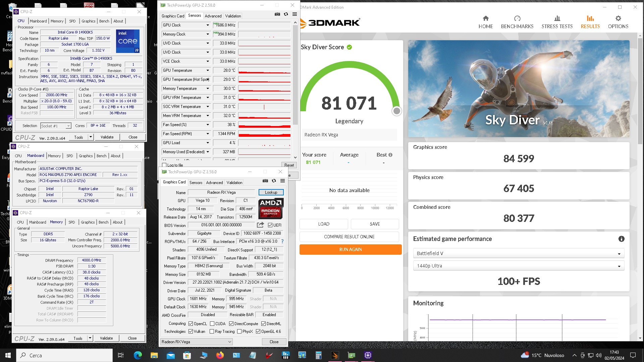
Task: Switch to Advanced tab in GPU-Z Graphics Card window
Action: coord(214,183)
